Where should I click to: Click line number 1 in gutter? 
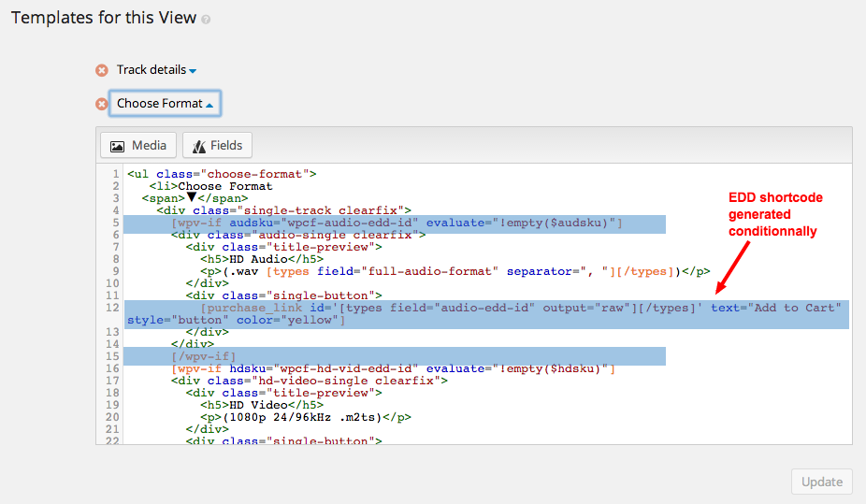click(115, 174)
